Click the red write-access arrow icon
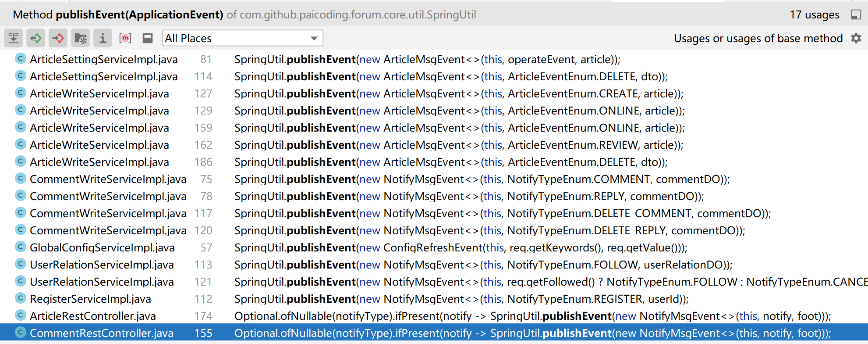 58,38
